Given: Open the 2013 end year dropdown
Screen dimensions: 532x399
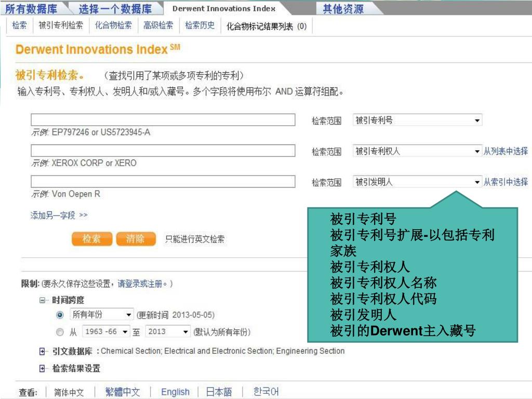Looking at the screenshot, I should click(168, 331).
